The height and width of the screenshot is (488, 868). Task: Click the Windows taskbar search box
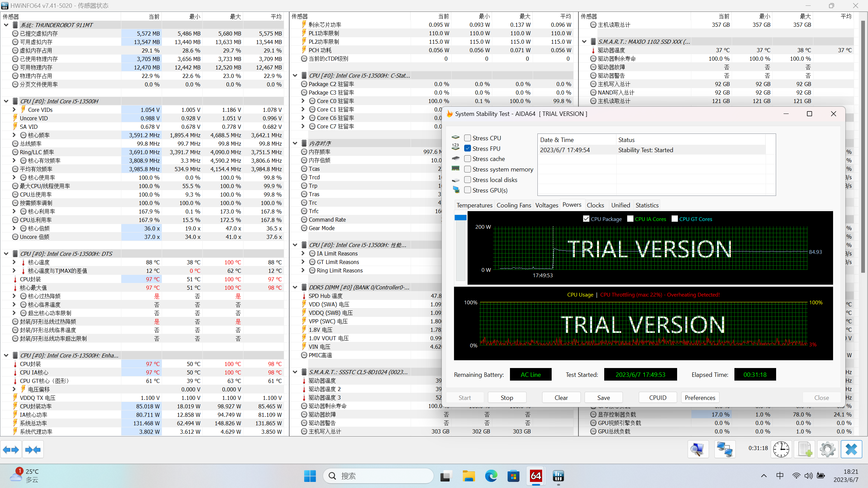(378, 476)
